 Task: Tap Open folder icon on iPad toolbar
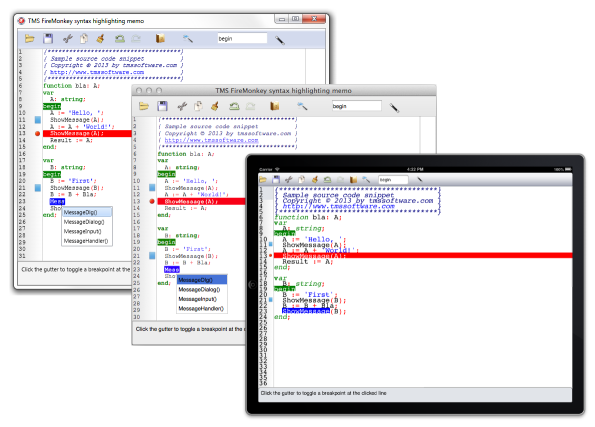263,179
